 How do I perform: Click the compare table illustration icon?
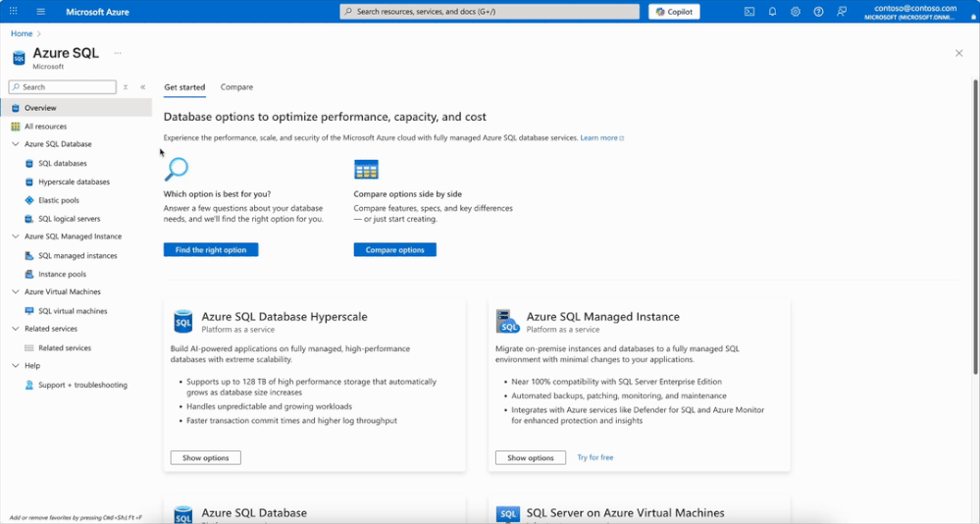366,170
